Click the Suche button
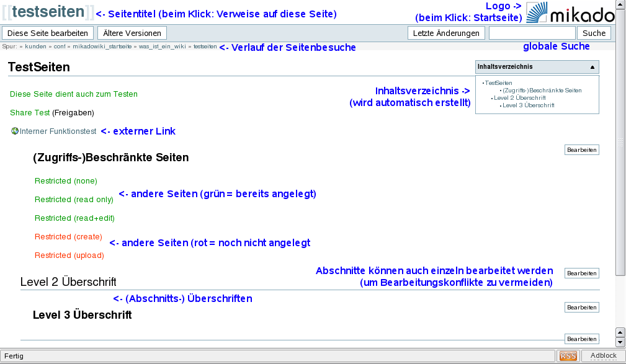Screen dimensions: 626x364 click(594, 33)
